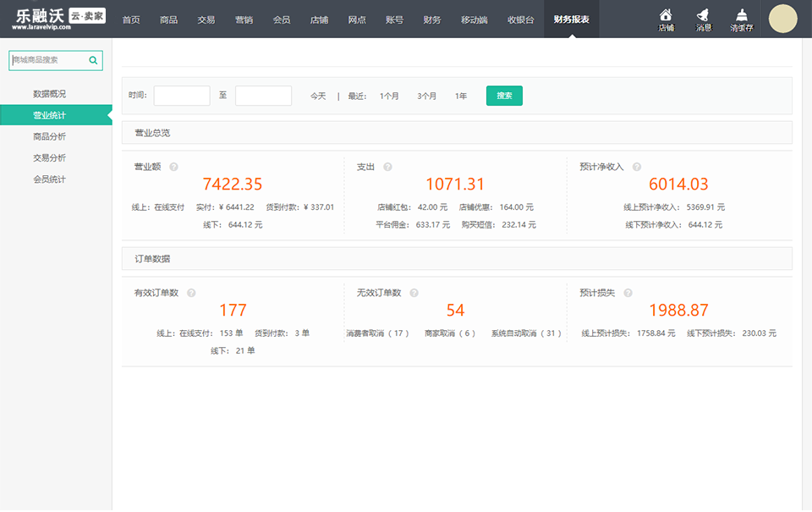
Task: Click the 7422.35 revenue value
Action: pos(233,184)
